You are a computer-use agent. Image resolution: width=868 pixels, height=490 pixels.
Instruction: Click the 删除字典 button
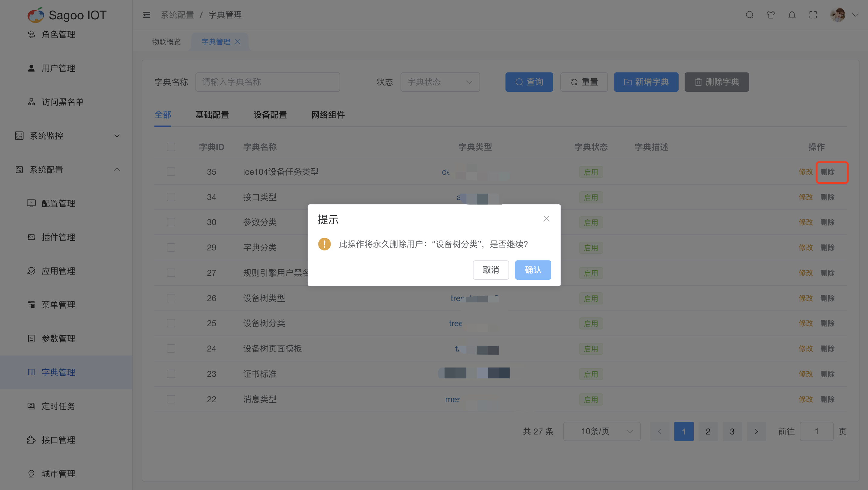(717, 82)
